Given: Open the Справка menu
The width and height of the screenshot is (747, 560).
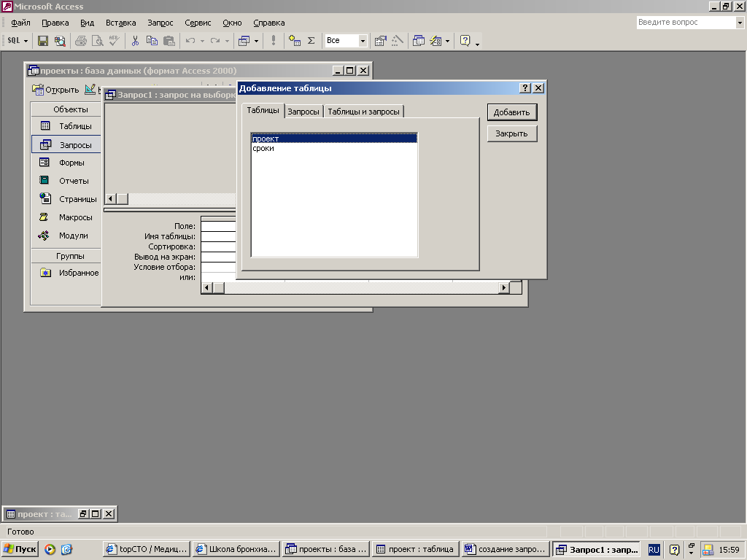Looking at the screenshot, I should click(268, 23).
